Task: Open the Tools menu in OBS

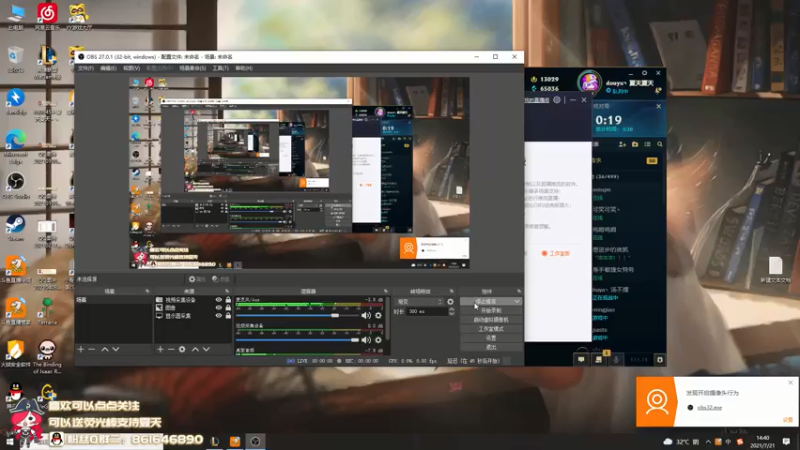Action: (220, 68)
